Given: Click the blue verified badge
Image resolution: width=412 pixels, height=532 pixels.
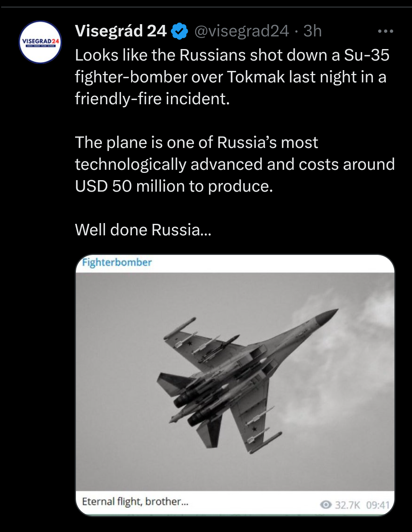Looking at the screenshot, I should (179, 31).
